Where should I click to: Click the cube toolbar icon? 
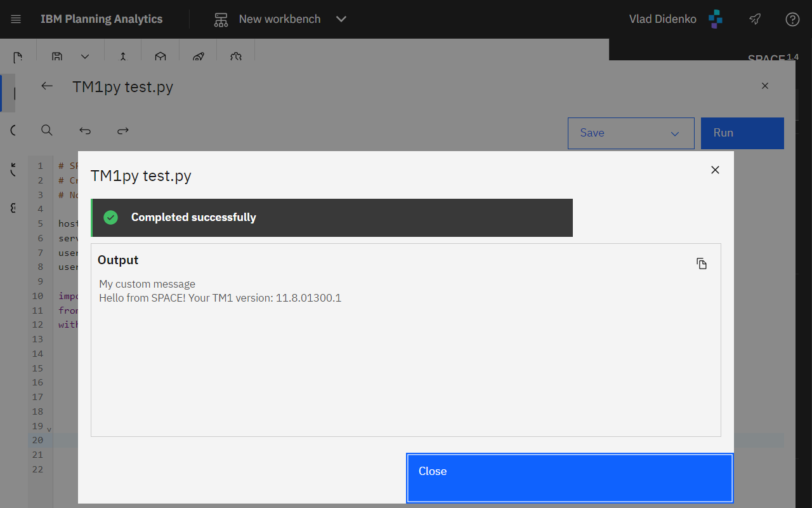pyautogui.click(x=160, y=57)
